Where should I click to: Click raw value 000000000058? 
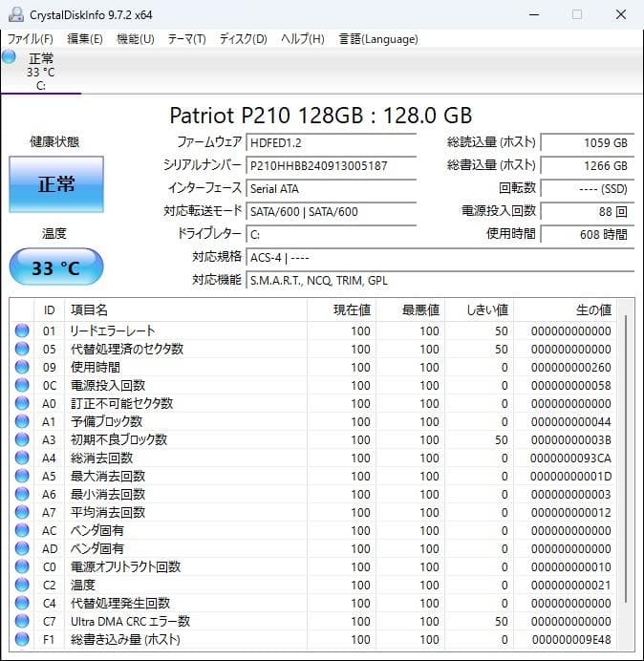point(571,385)
